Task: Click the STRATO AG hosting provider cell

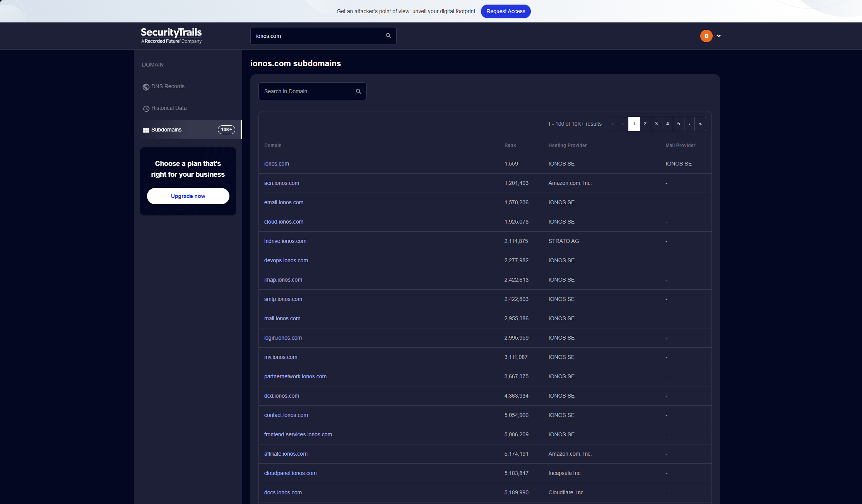Action: pos(564,241)
